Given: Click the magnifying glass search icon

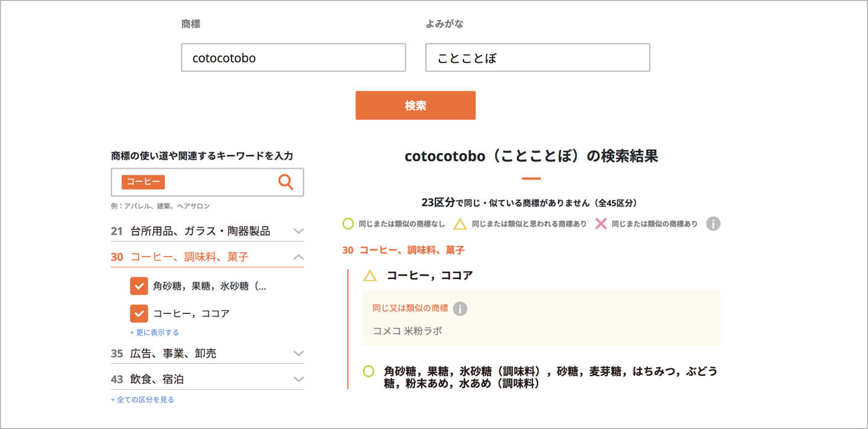Looking at the screenshot, I should [286, 182].
